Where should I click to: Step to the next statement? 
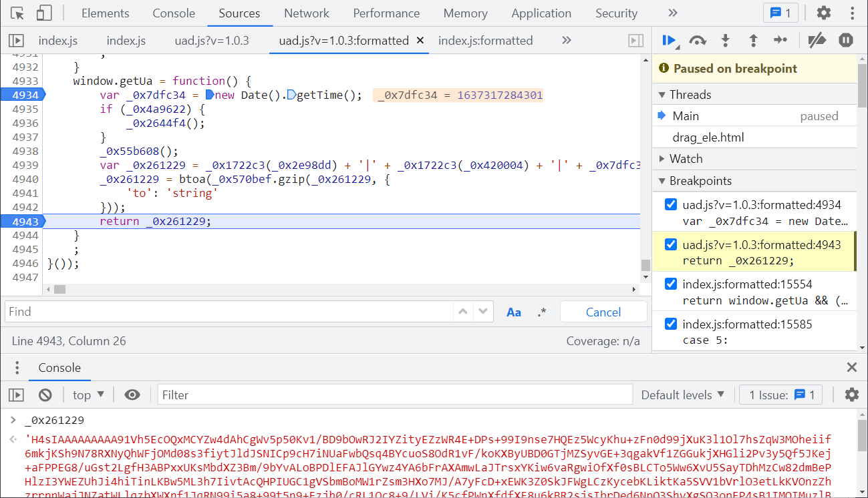[x=780, y=41]
